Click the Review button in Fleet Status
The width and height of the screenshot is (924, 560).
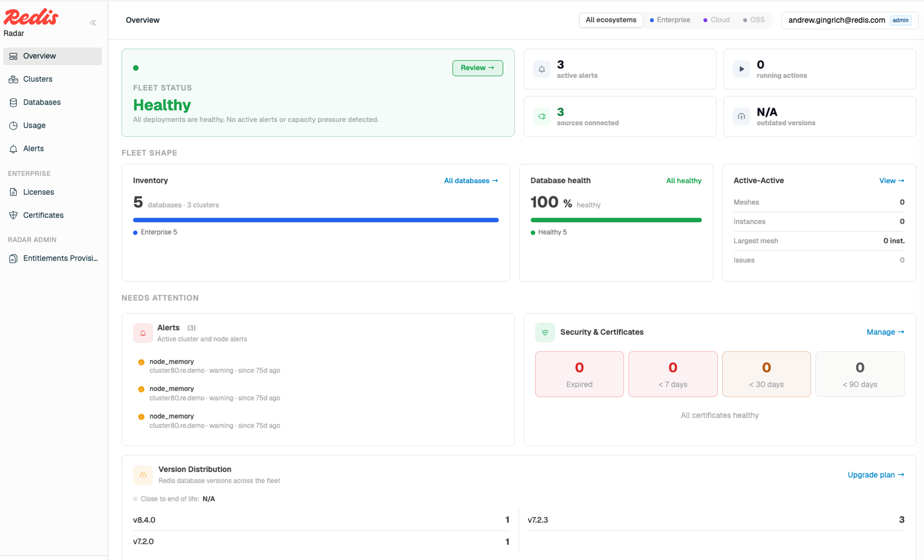(x=477, y=68)
